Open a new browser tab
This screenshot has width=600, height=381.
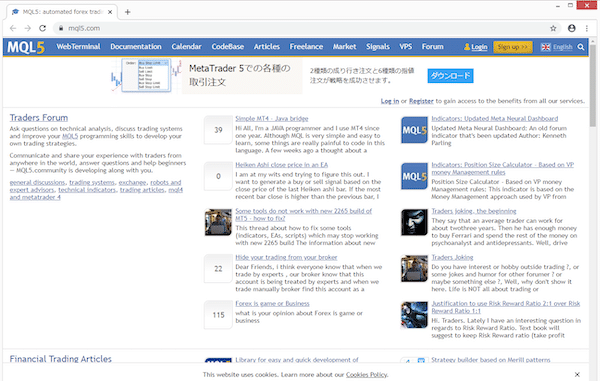[x=127, y=12]
